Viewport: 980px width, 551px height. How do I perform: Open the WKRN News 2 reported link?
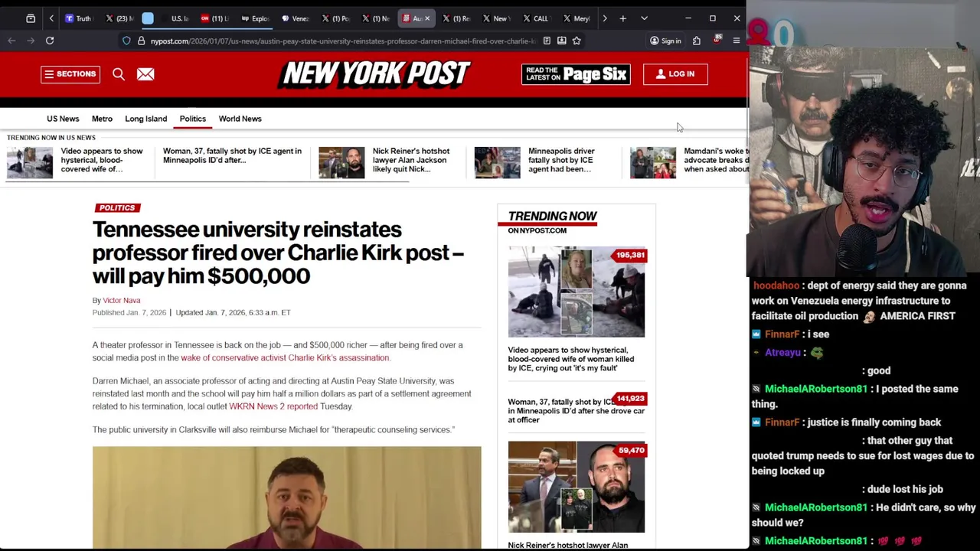coord(273,406)
